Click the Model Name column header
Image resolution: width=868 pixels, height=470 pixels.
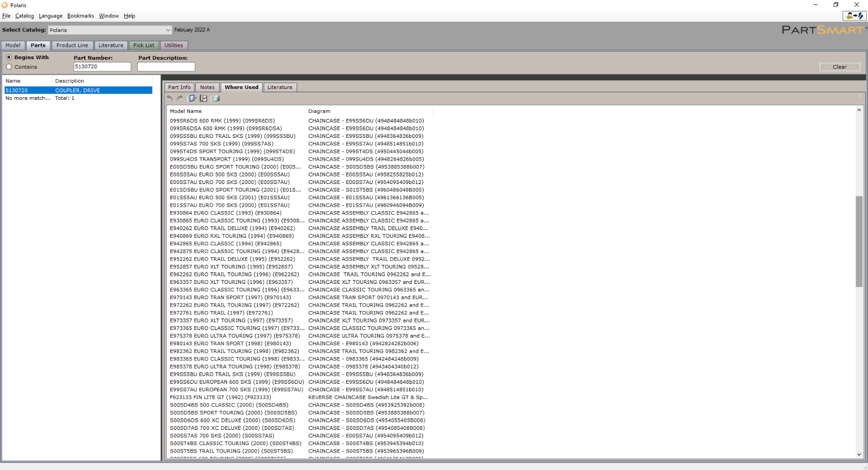coord(186,111)
